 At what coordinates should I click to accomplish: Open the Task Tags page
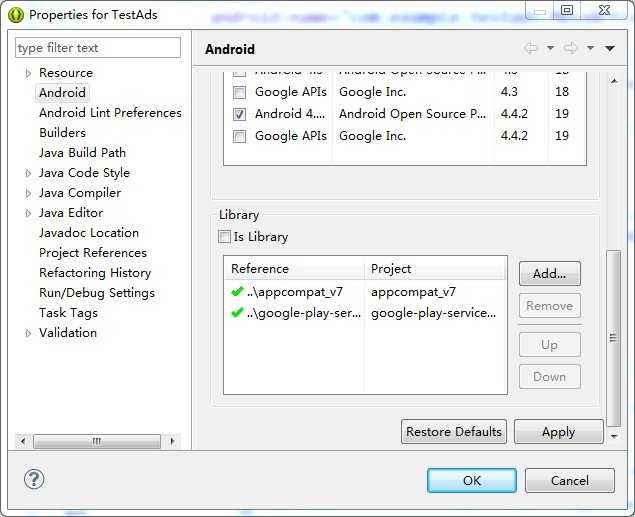coord(68,313)
